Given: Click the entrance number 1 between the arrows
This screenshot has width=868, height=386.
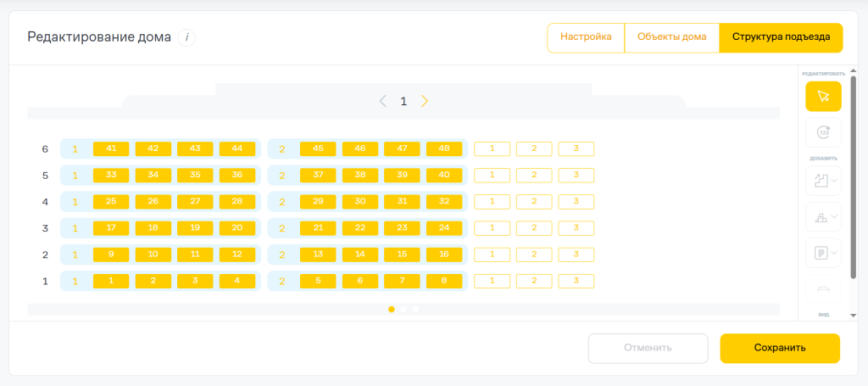Looking at the screenshot, I should point(403,101).
